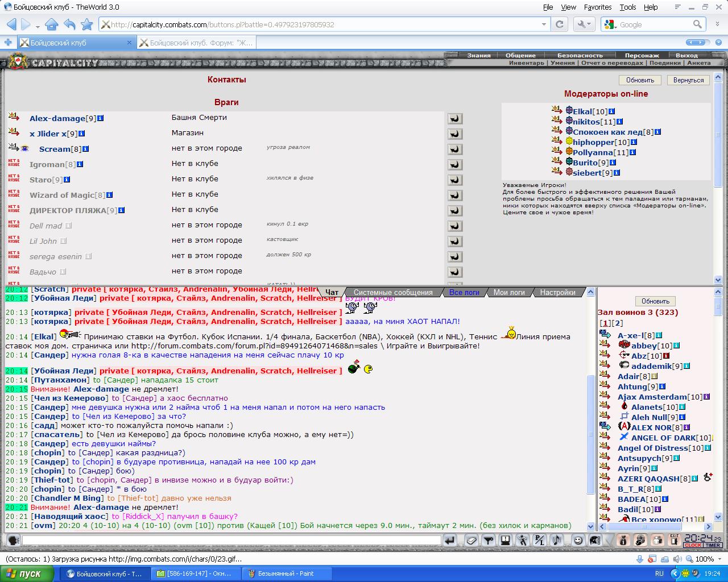Click the undo closed tab arrow icon
This screenshot has width=728, height=582.
pyautogui.click(x=69, y=24)
